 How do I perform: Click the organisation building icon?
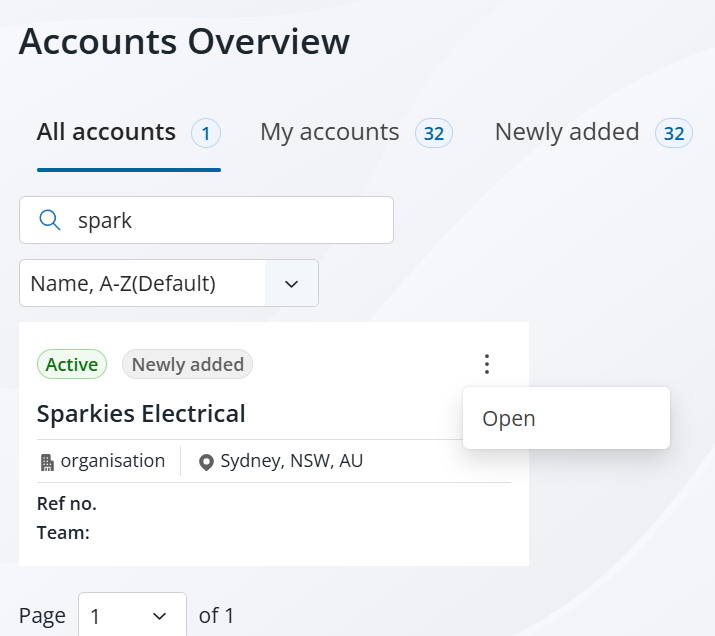tap(47, 462)
